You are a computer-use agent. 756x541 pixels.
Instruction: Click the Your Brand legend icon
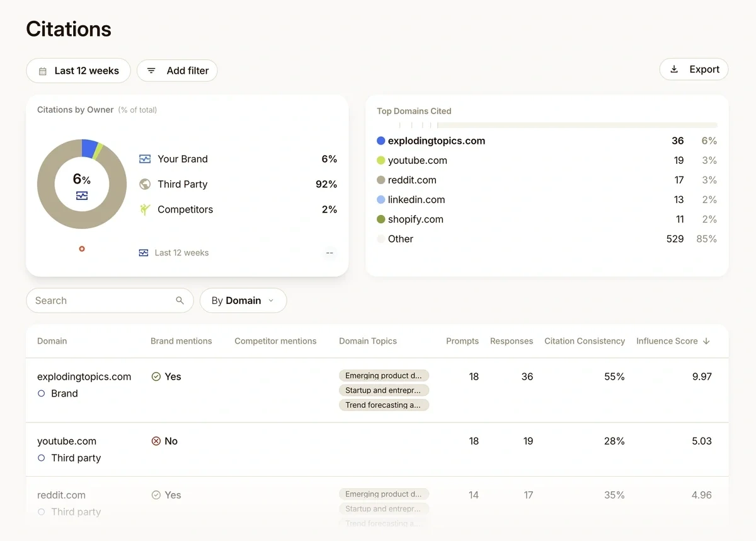[x=145, y=159]
